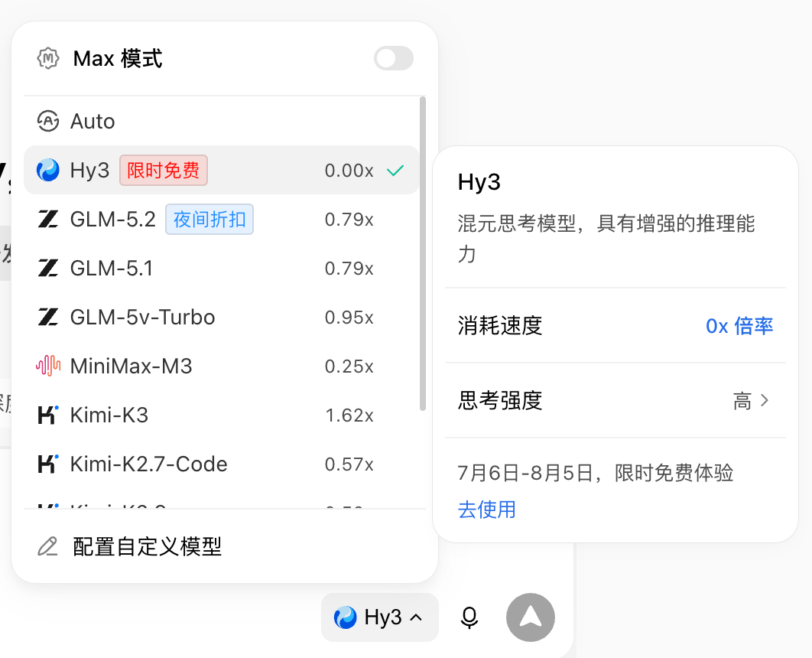812x658 pixels.
Task: Click the 夜间折扣 blue badge
Action: [209, 219]
